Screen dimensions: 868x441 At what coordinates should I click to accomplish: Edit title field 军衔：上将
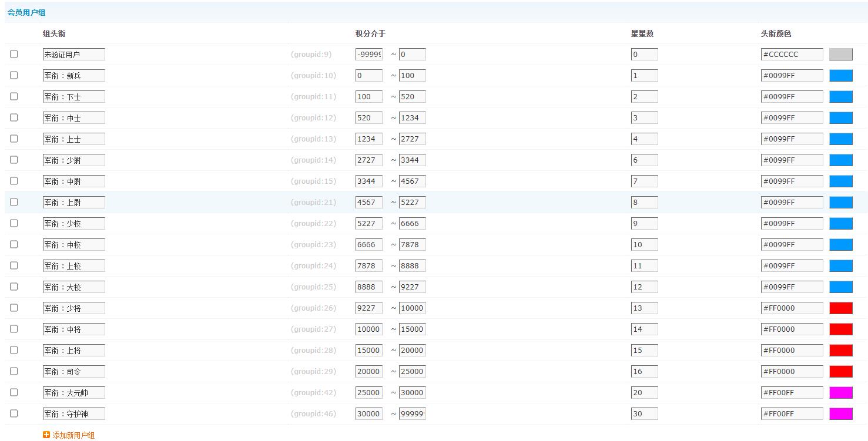[74, 350]
